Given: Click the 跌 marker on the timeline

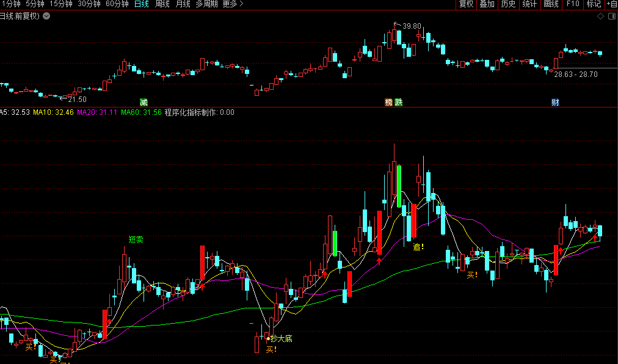Looking at the screenshot, I should pos(399,102).
